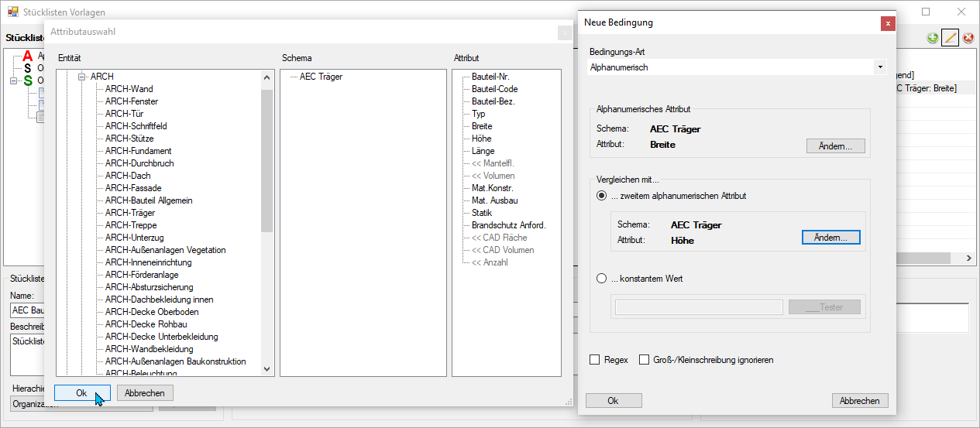Click the black S tree icon
Screen dimensions: 980x428
tap(28, 68)
